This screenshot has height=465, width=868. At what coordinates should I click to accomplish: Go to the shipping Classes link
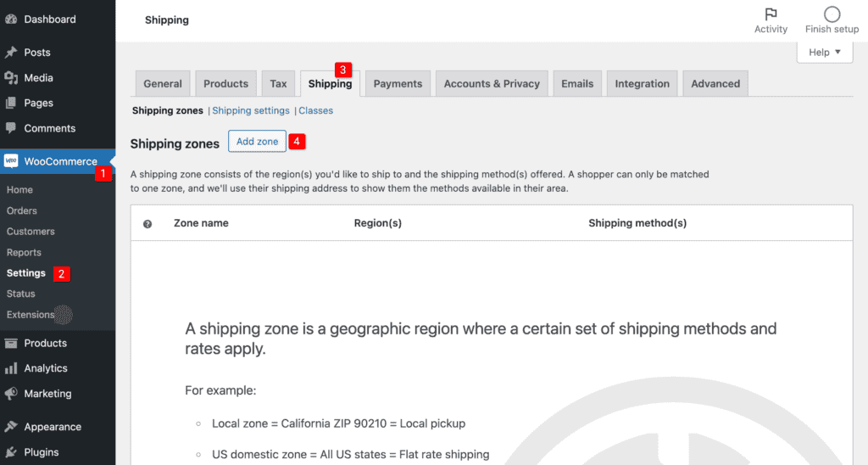pos(315,111)
